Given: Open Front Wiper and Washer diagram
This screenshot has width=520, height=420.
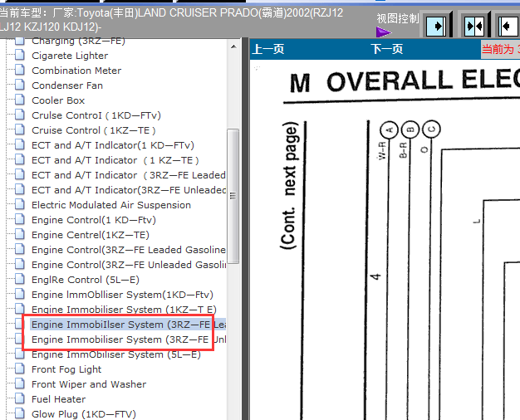Looking at the screenshot, I should coord(89,383).
